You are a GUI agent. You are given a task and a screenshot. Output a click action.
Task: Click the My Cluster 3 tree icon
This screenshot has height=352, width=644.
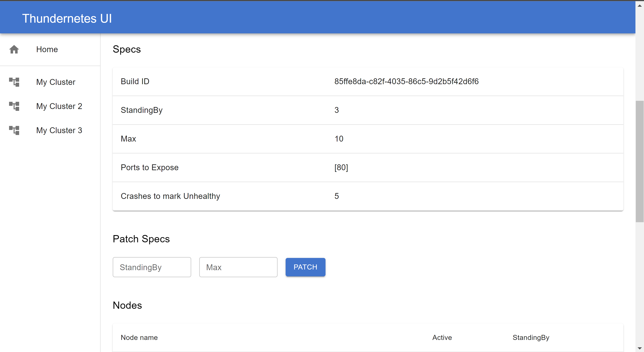point(14,130)
